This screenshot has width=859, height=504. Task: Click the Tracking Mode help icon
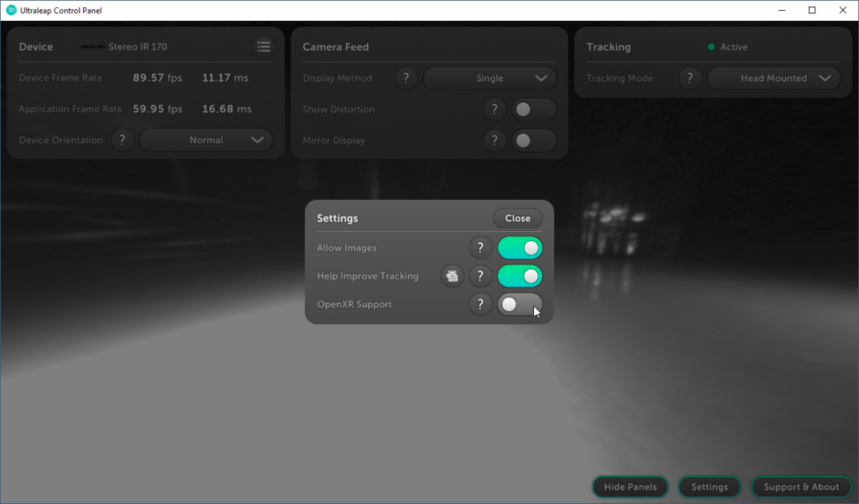690,78
